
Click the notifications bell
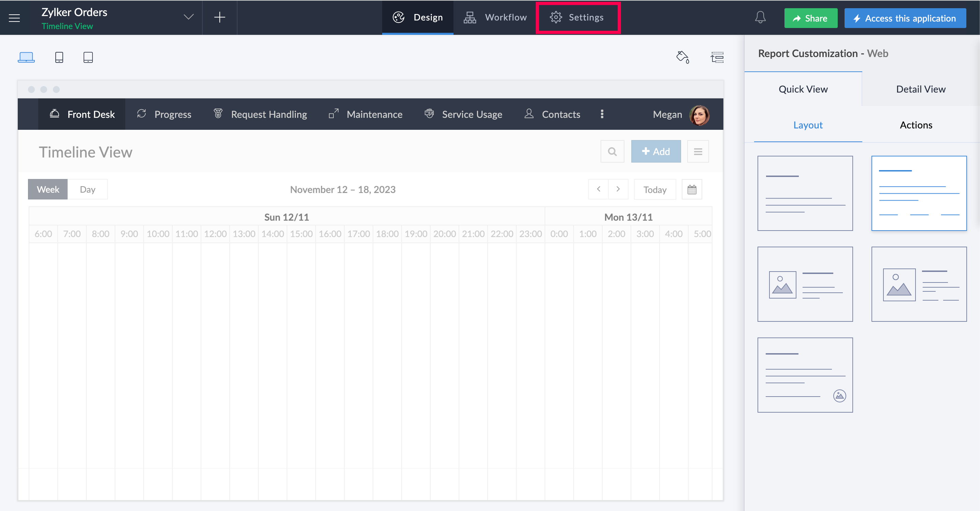760,17
